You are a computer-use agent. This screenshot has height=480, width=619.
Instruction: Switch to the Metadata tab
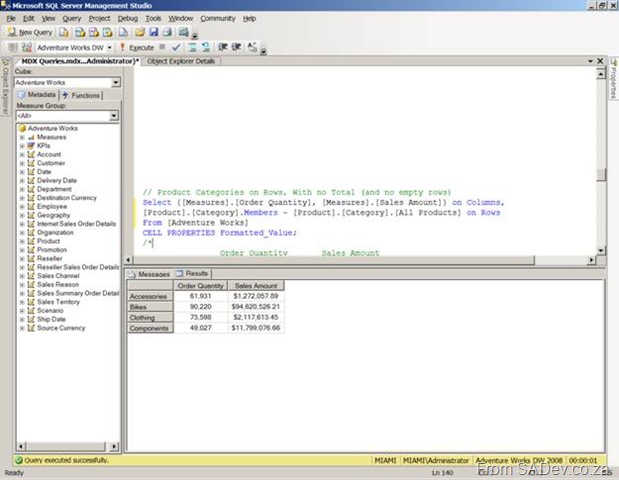(37, 95)
